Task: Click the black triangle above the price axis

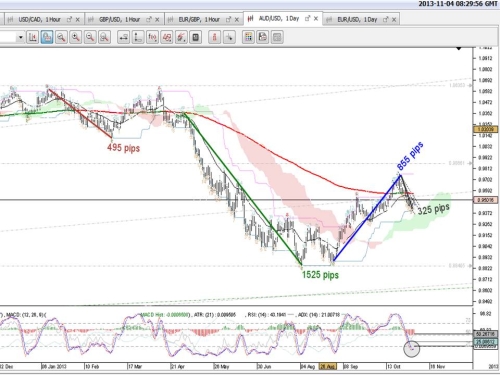Action: [459, 48]
